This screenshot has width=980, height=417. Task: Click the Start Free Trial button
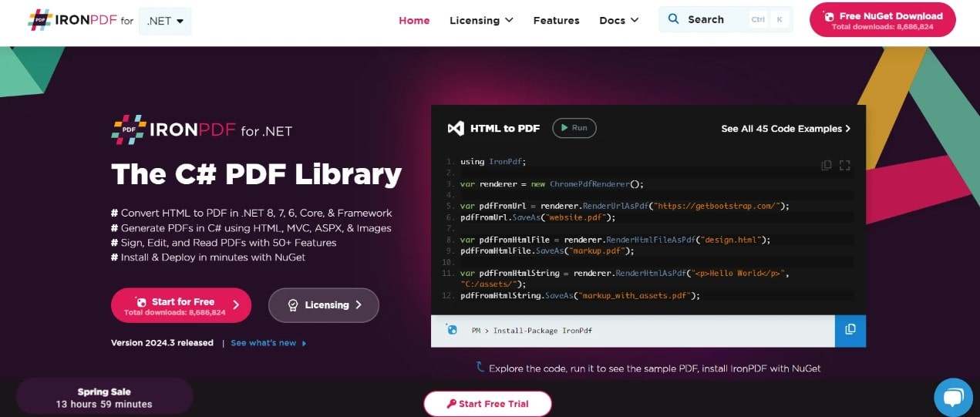487,404
